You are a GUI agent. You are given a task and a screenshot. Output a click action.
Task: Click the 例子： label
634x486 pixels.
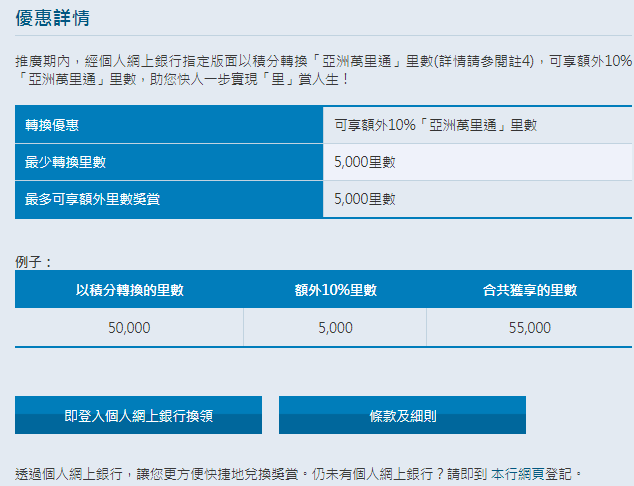pyautogui.click(x=34, y=262)
